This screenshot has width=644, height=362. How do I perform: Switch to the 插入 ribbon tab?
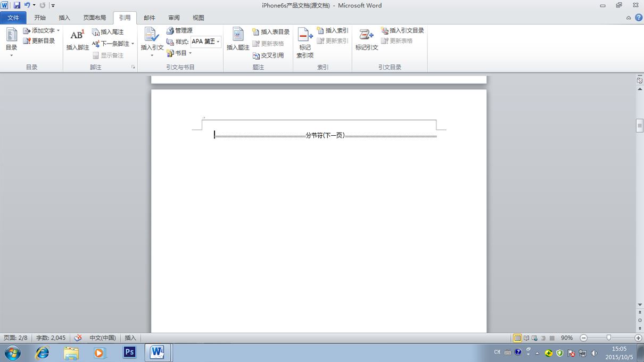tap(64, 18)
